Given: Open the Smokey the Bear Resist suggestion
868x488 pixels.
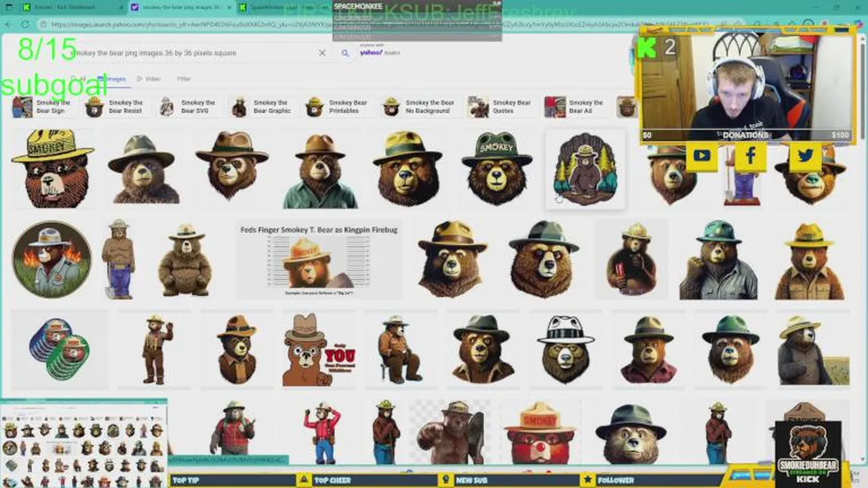Looking at the screenshot, I should [x=115, y=106].
